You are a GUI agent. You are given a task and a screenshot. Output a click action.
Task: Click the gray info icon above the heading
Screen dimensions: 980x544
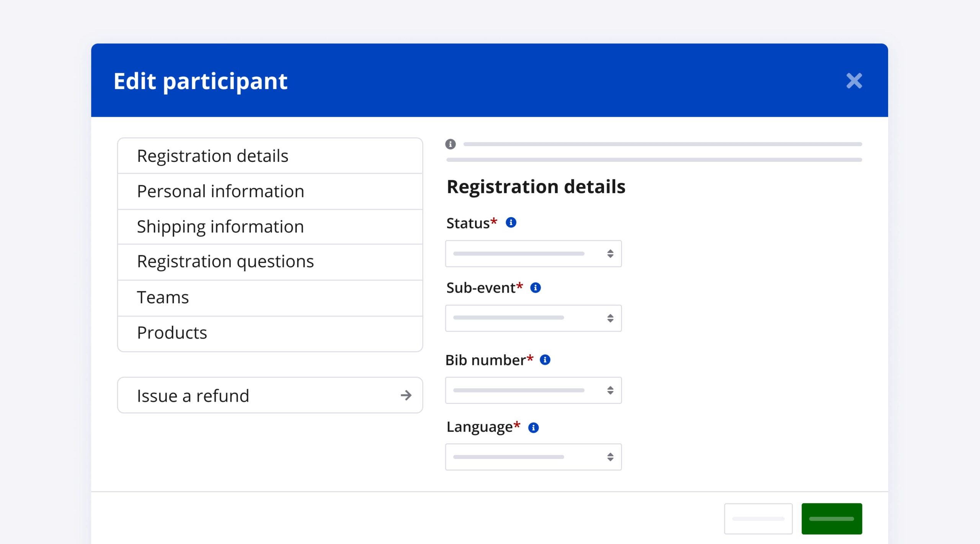tap(451, 144)
